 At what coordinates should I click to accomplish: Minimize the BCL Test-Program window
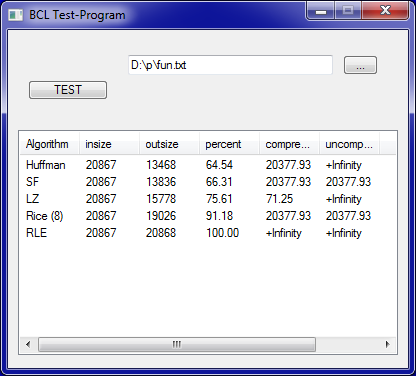(321, 12)
